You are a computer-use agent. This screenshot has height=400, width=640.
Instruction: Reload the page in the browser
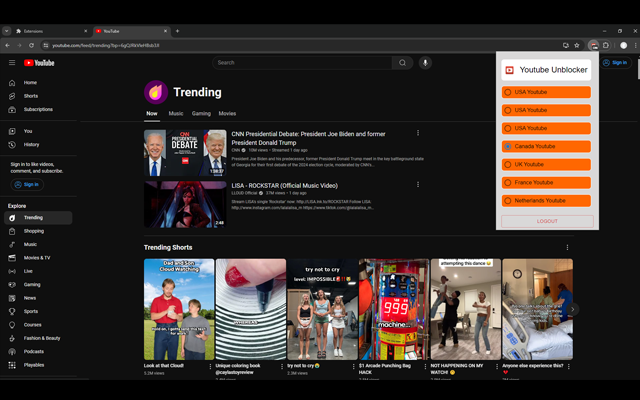point(31,45)
